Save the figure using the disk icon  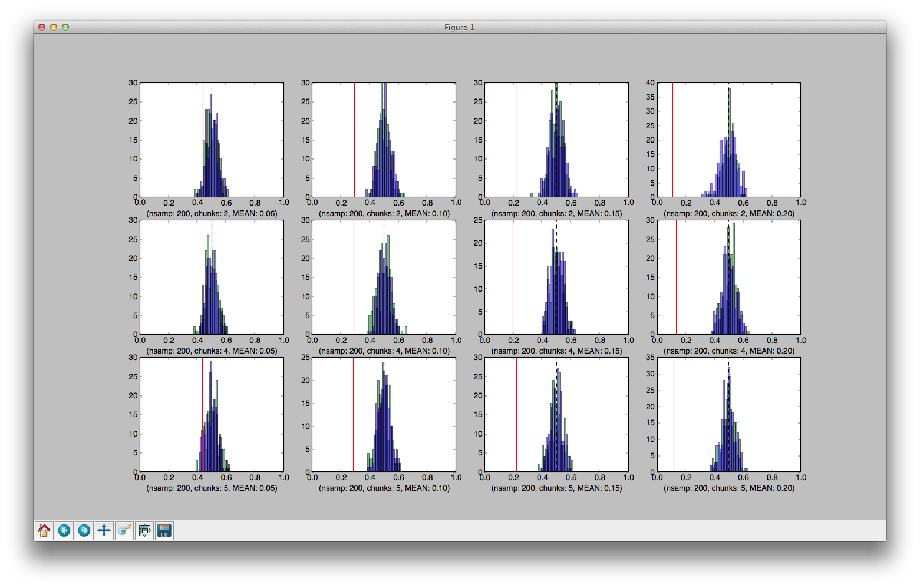coord(164,531)
